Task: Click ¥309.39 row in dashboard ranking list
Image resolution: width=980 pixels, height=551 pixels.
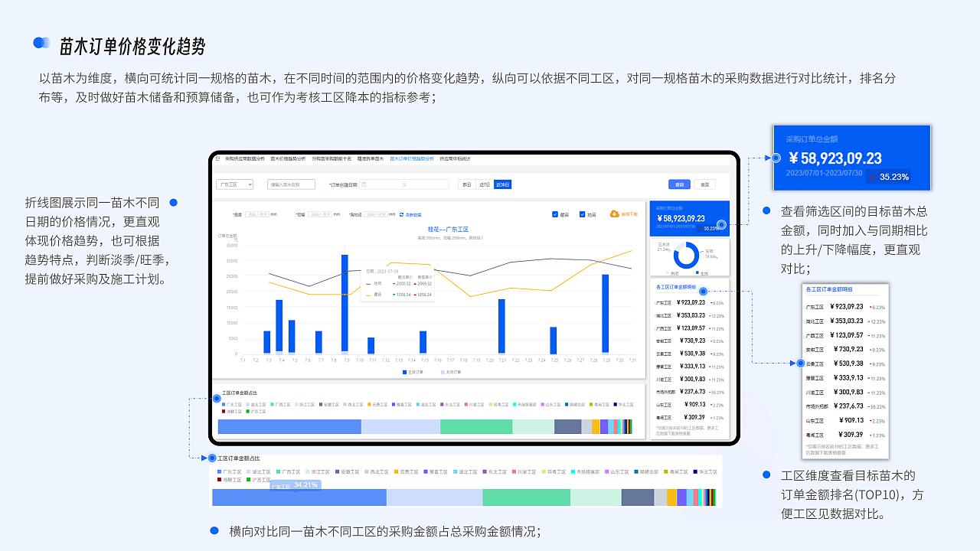Action: pyautogui.click(x=690, y=417)
